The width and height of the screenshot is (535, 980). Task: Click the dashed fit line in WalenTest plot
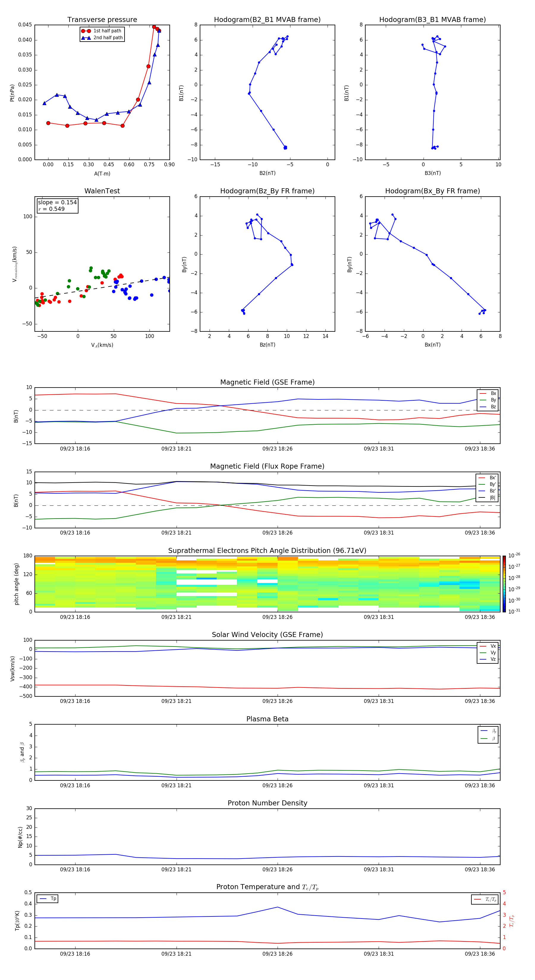point(102,287)
